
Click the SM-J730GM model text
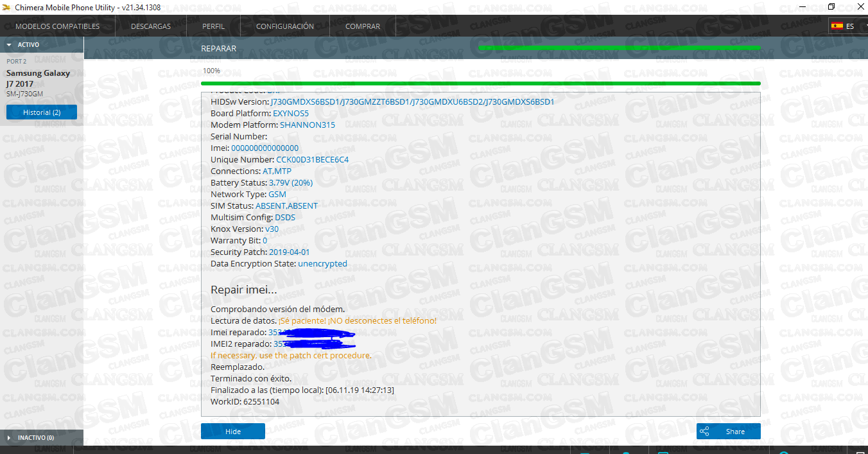(24, 94)
